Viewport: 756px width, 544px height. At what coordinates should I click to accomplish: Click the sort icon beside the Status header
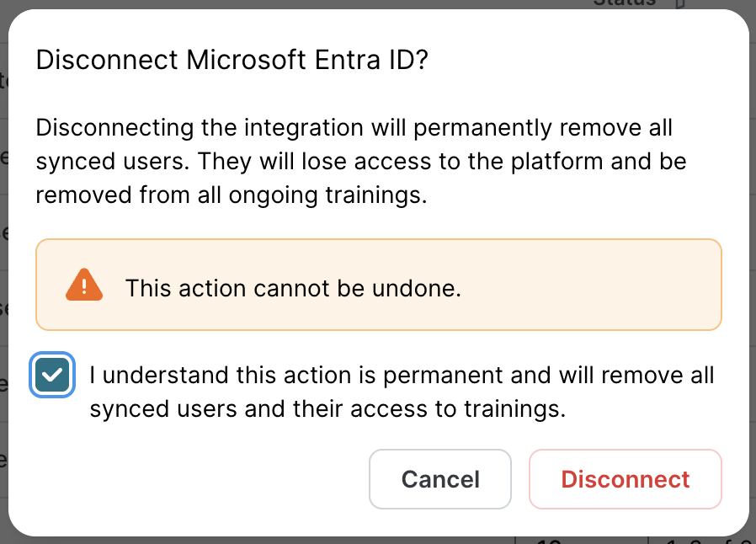point(680,3)
